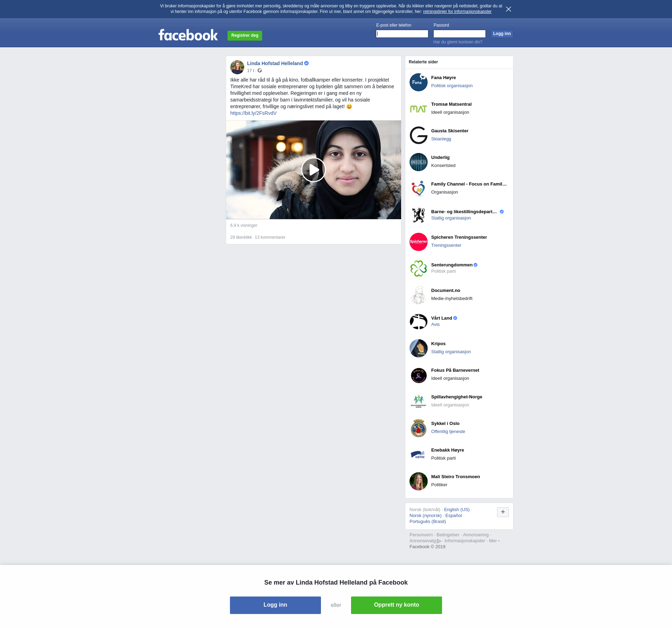Open Kripos police badge avatar
The image size is (672, 628).
coord(419,348)
